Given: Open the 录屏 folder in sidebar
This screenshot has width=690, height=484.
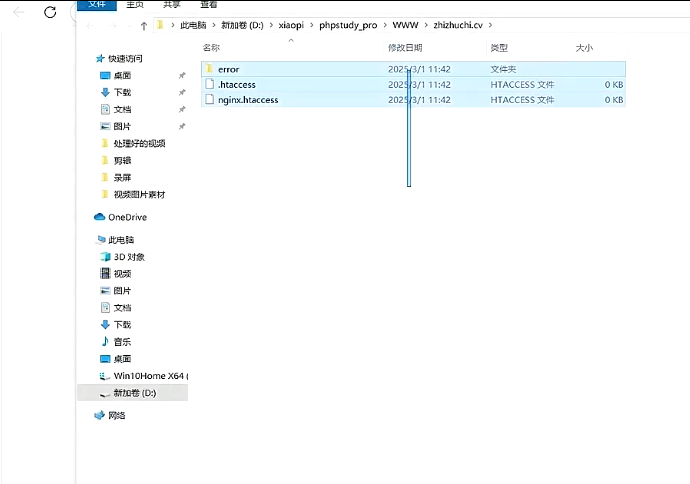Looking at the screenshot, I should [122, 178].
